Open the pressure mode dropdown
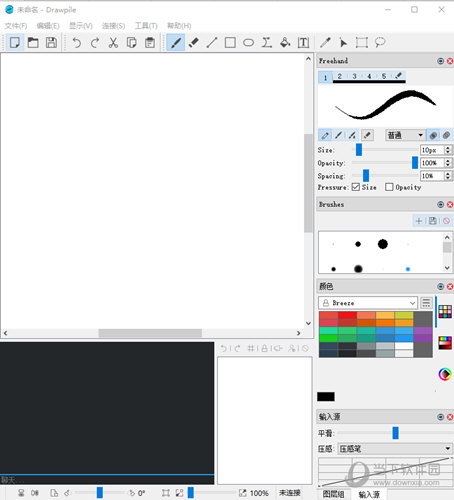Image resolution: width=454 pixels, height=500 pixels. [395, 449]
